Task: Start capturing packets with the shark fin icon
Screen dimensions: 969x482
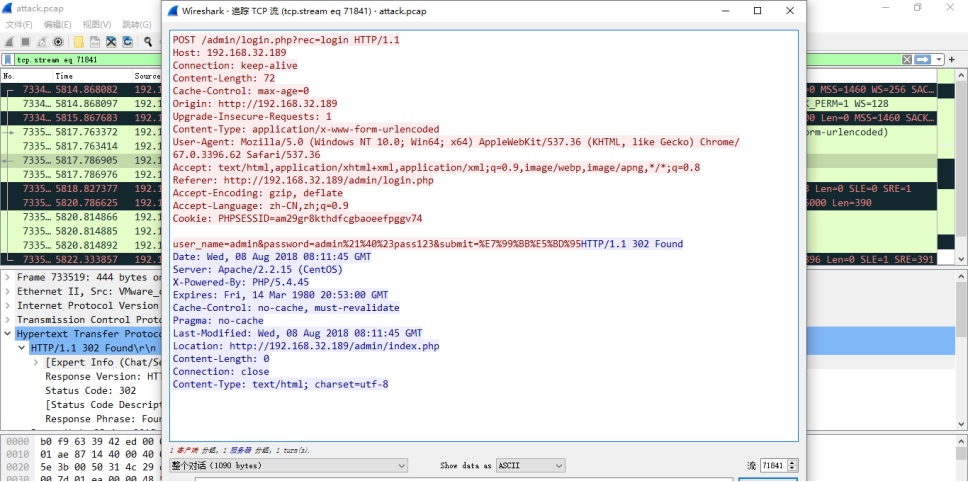Action: 9,41
